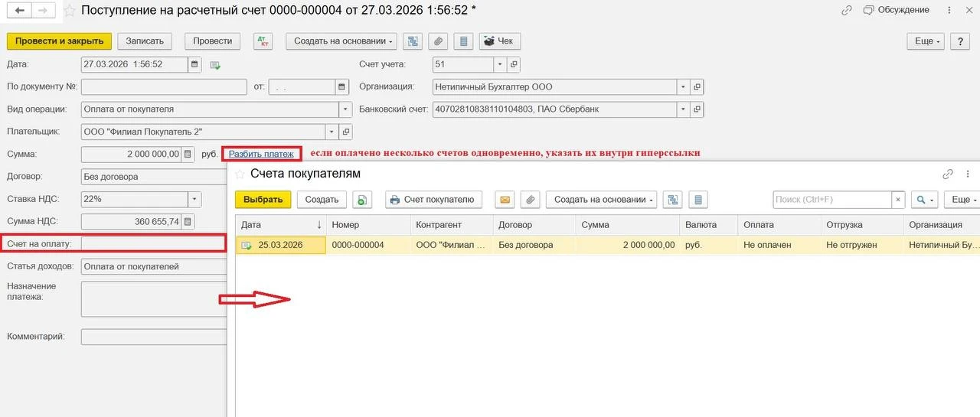
Task: Send the invoice by e-mail via the envelope icon
Action: point(505,200)
